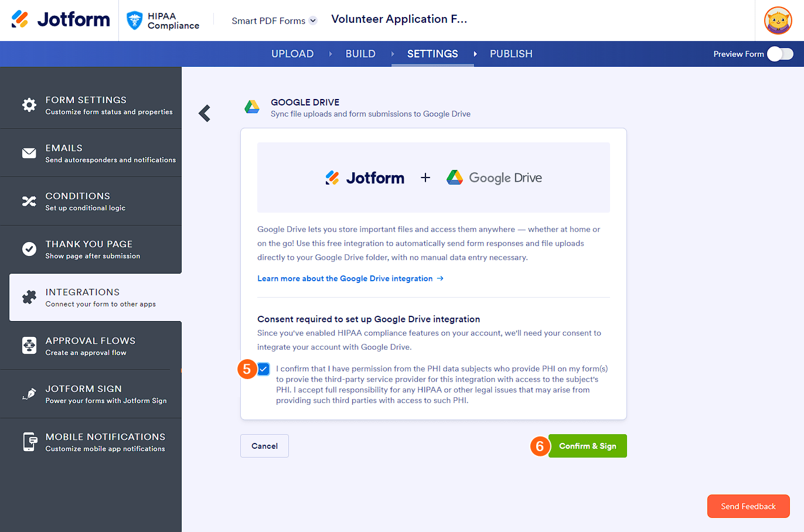This screenshot has height=532, width=804.
Task: Confirm & Sign the Google Drive consent
Action: [x=587, y=445]
